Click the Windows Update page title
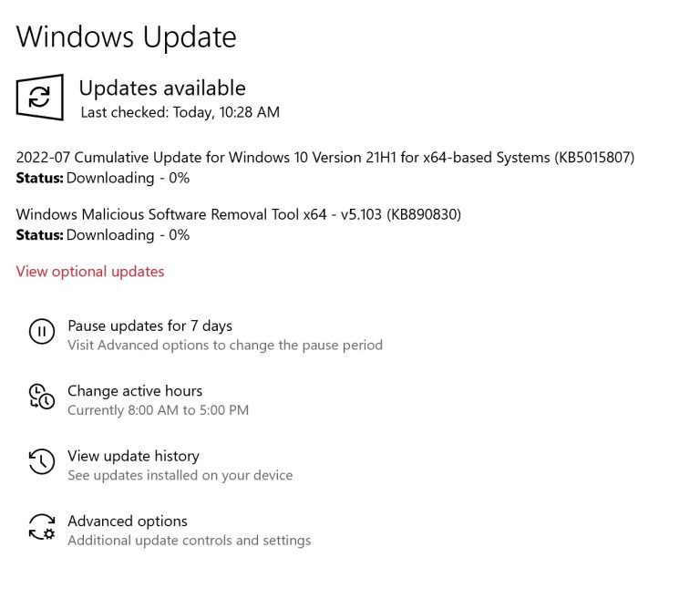This screenshot has height=609, width=700. [x=127, y=37]
